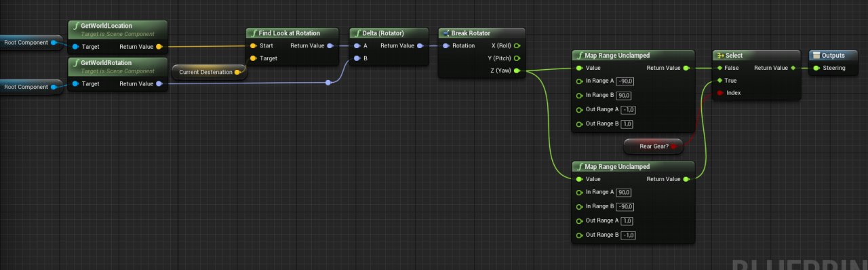Click title of Map Range Unclamped with Out Range B 1,0
The image size is (868, 270).
click(617, 55)
